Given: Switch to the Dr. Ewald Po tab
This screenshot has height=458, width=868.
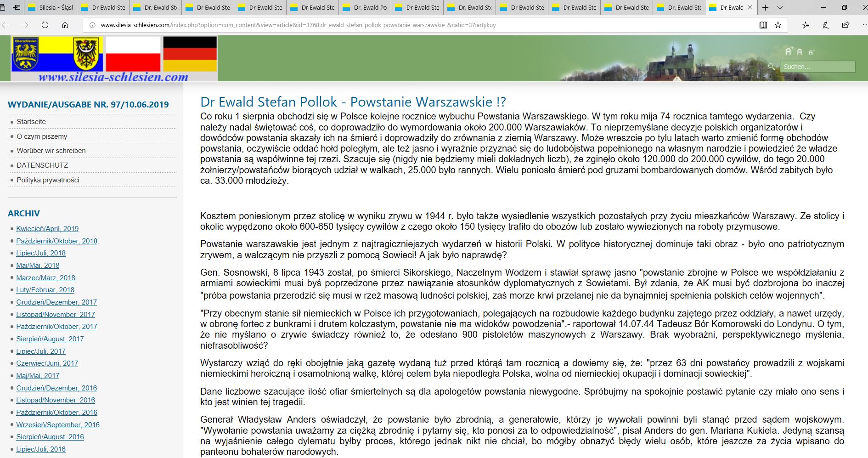Looking at the screenshot, I should (x=365, y=7).
